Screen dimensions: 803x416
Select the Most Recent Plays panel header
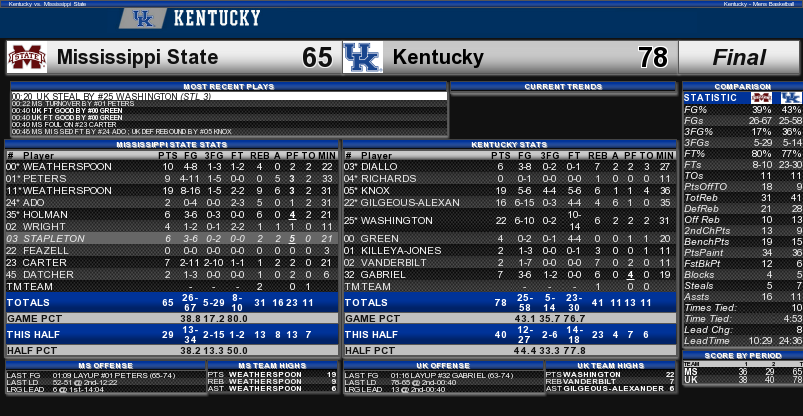(229, 87)
